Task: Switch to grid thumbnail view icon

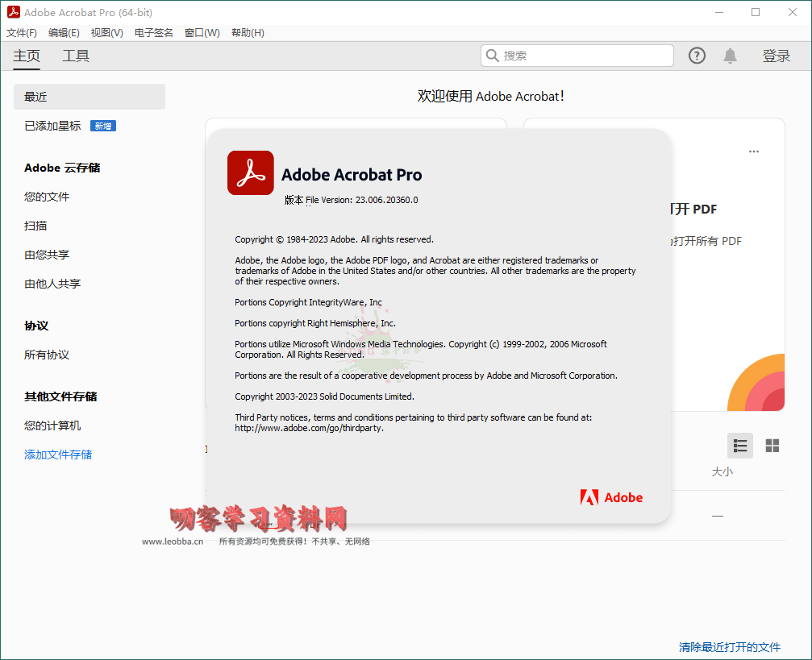Action: point(772,446)
